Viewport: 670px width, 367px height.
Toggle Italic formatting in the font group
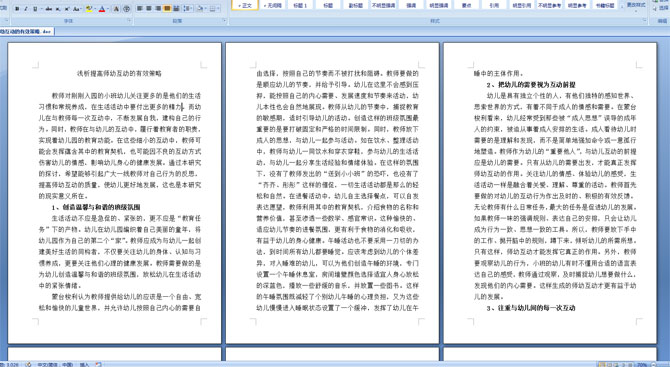coord(26,9)
